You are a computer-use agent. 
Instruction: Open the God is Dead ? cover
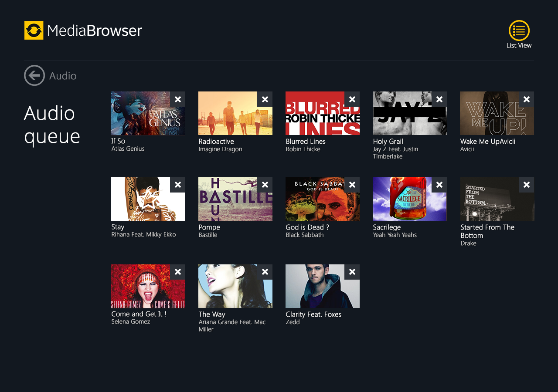point(323,199)
